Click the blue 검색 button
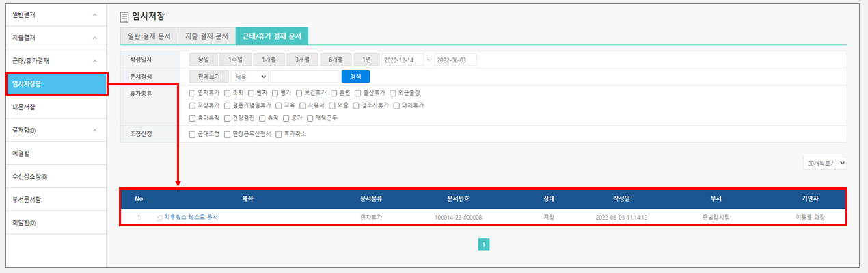Image resolution: width=868 pixels, height=273 pixels. point(355,77)
